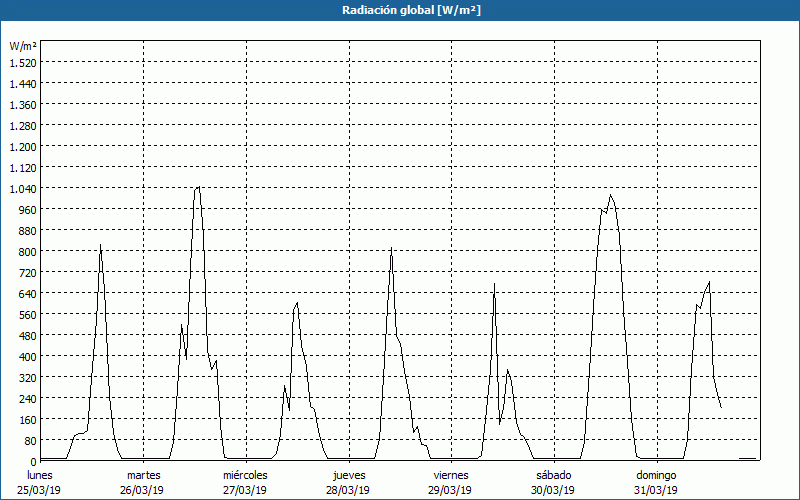Select the W/m² axis unit label
The width and height of the screenshot is (800, 500).
[x=23, y=46]
